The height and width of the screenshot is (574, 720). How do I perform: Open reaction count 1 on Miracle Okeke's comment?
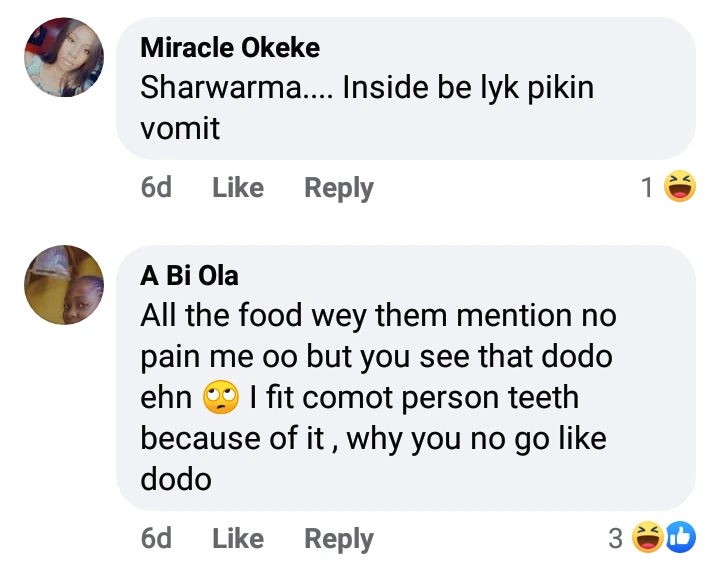click(x=647, y=187)
